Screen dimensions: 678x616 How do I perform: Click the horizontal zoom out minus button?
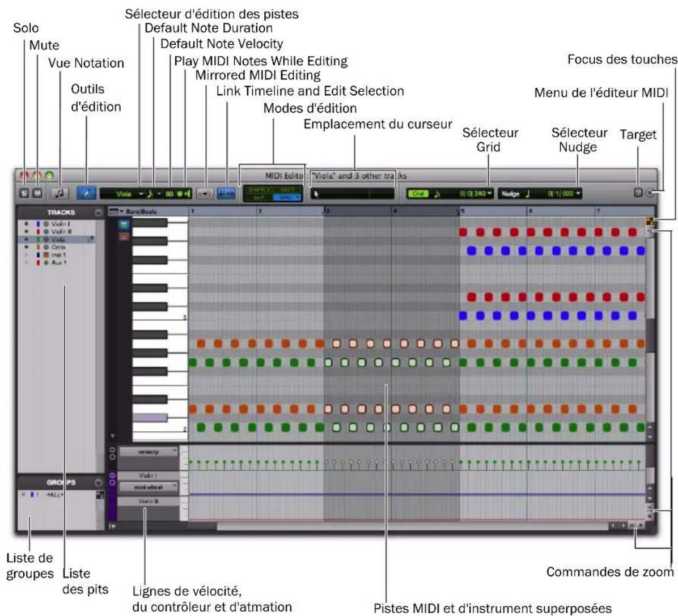coord(632,525)
